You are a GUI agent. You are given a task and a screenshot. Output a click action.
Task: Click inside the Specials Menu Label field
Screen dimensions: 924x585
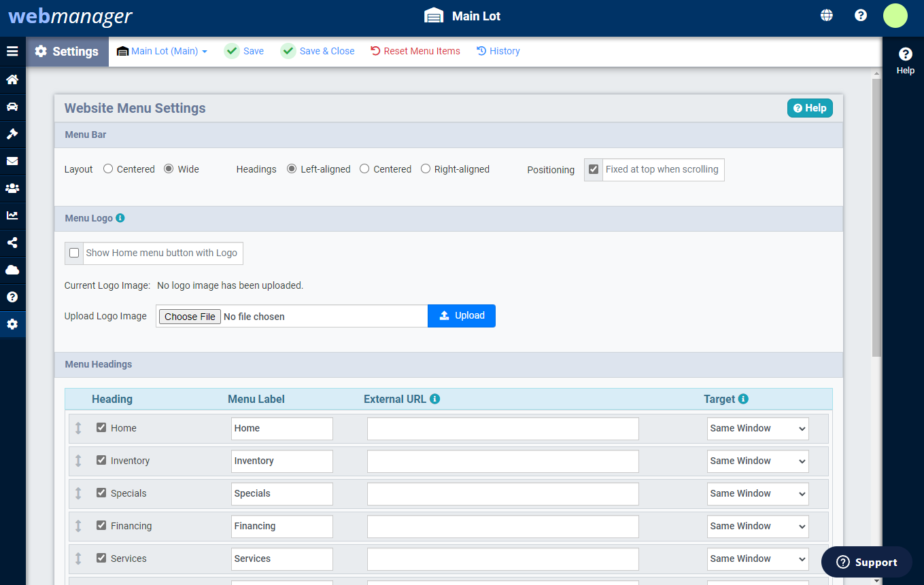281,493
